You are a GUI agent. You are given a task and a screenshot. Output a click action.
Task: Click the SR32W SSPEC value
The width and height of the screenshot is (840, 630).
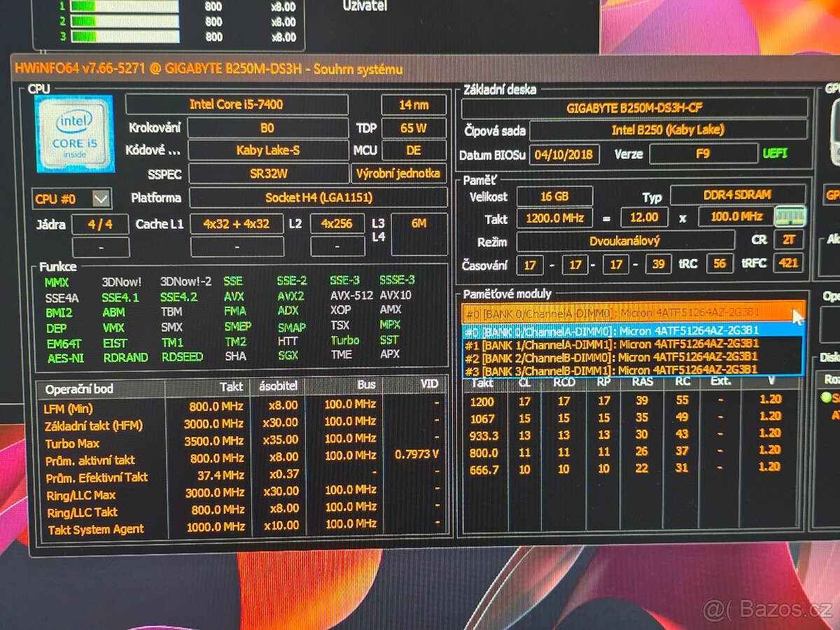point(267,174)
